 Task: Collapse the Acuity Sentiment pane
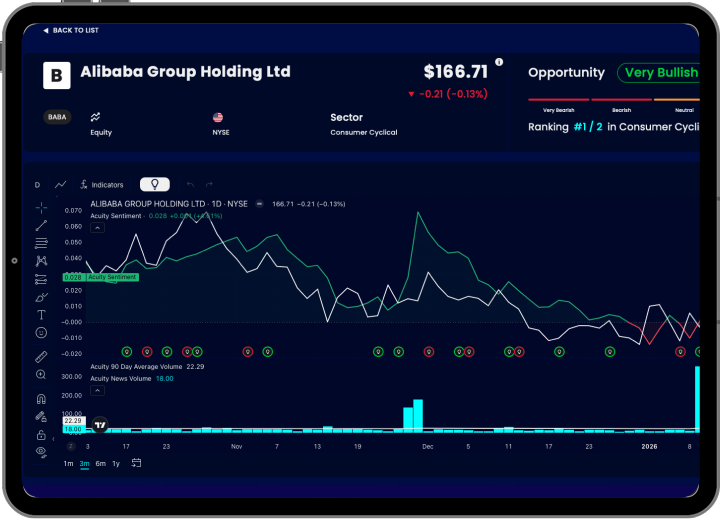point(97,227)
